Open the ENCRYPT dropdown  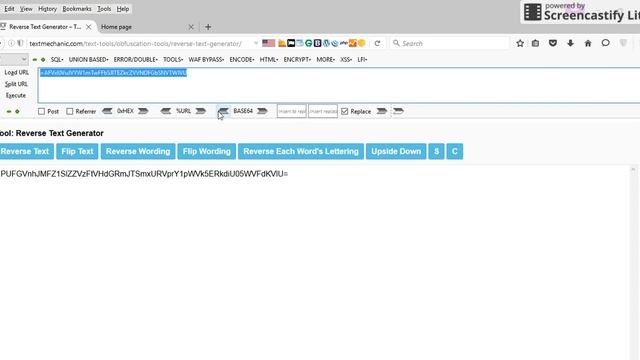point(297,60)
